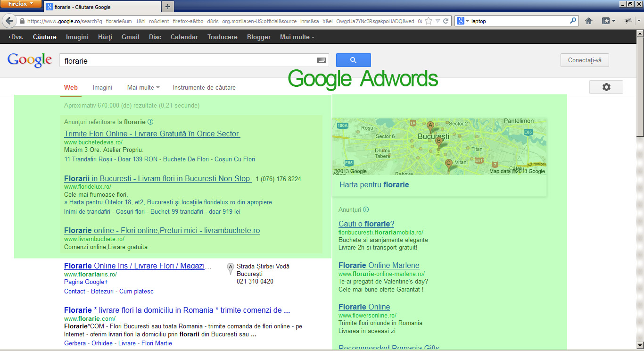
Task: Go to the Firefox home page icon
Action: click(589, 21)
